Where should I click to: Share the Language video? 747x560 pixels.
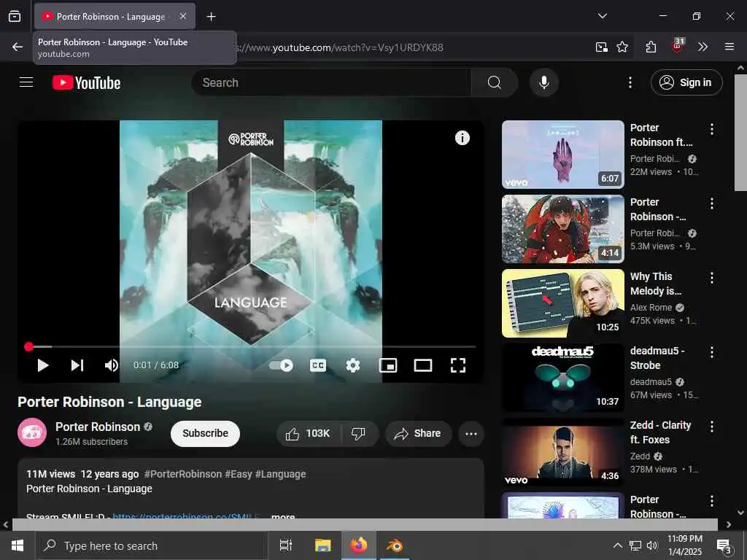tap(418, 433)
